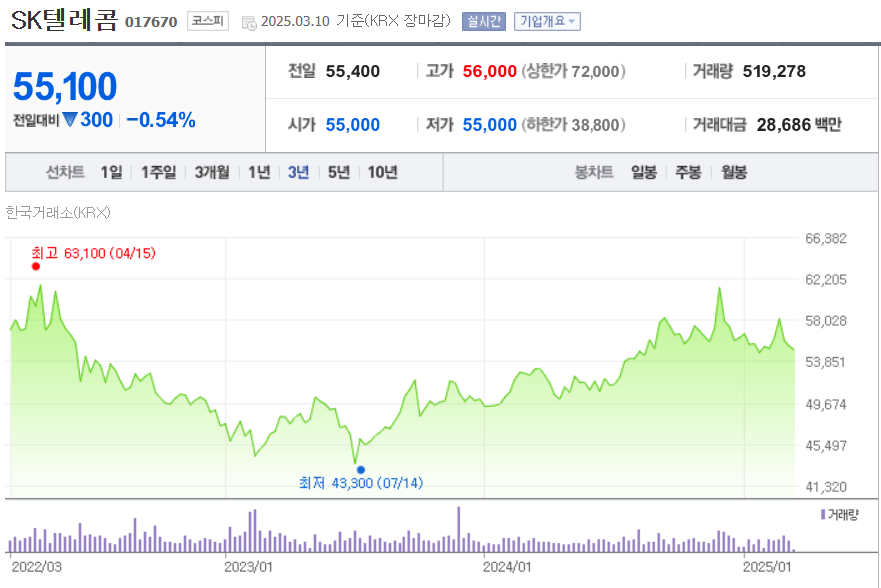Click the red highest-price marker dot
This screenshot has width=881, height=588.
(x=36, y=266)
